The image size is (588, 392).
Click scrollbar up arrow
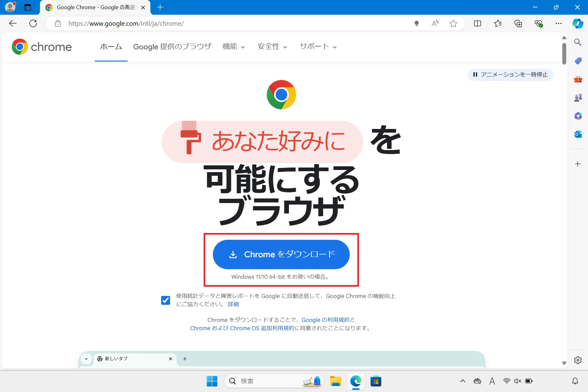point(564,38)
